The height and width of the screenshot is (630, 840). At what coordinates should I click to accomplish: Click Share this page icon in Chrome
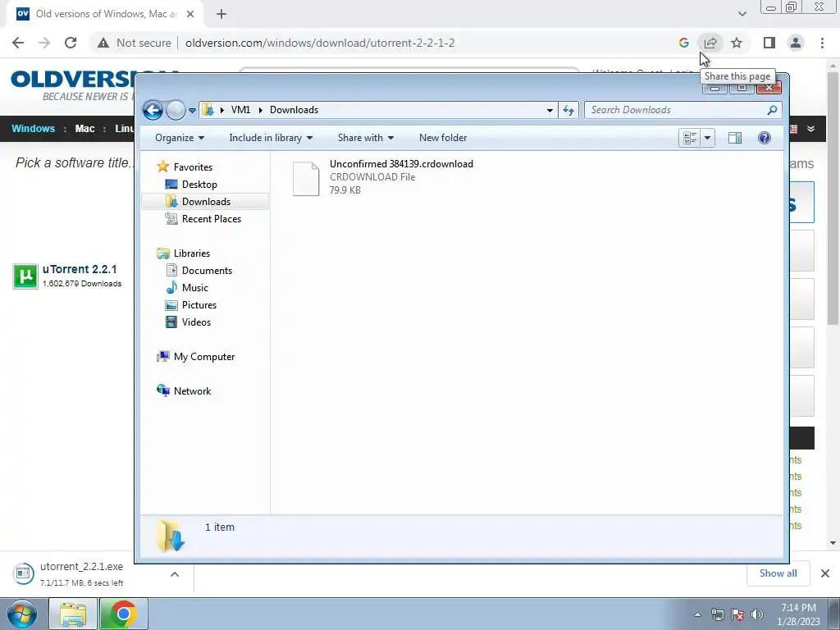click(x=710, y=43)
